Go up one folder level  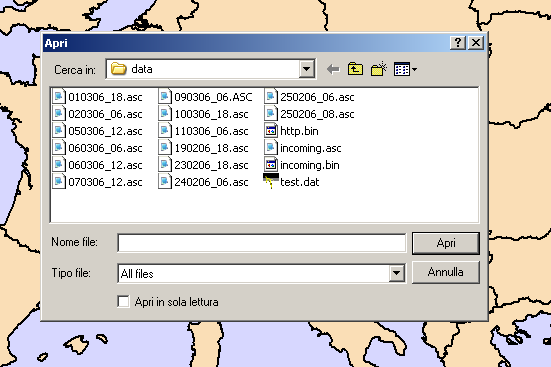point(355,69)
